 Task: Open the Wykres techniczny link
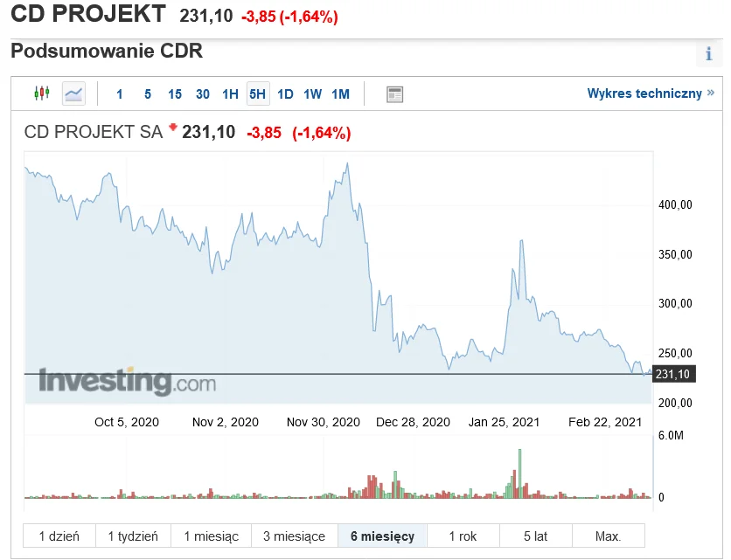(x=651, y=93)
